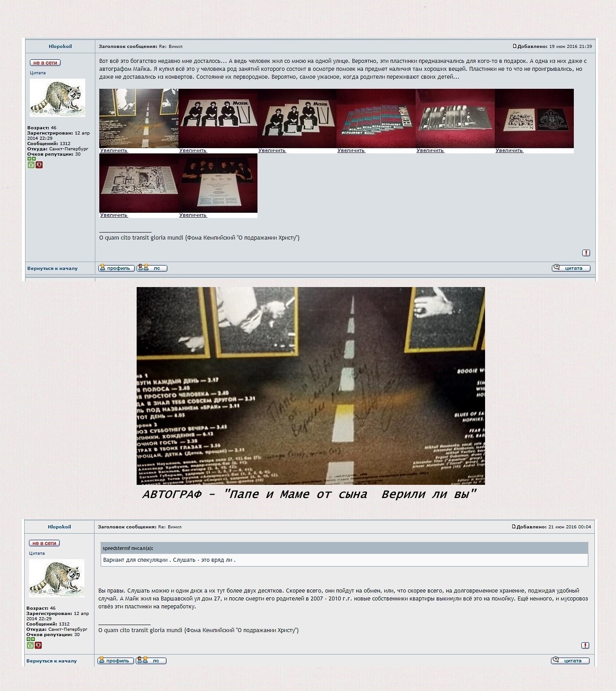Open the Hlopokoil username link in the 19 июн post
The image size is (616, 691).
(60, 46)
